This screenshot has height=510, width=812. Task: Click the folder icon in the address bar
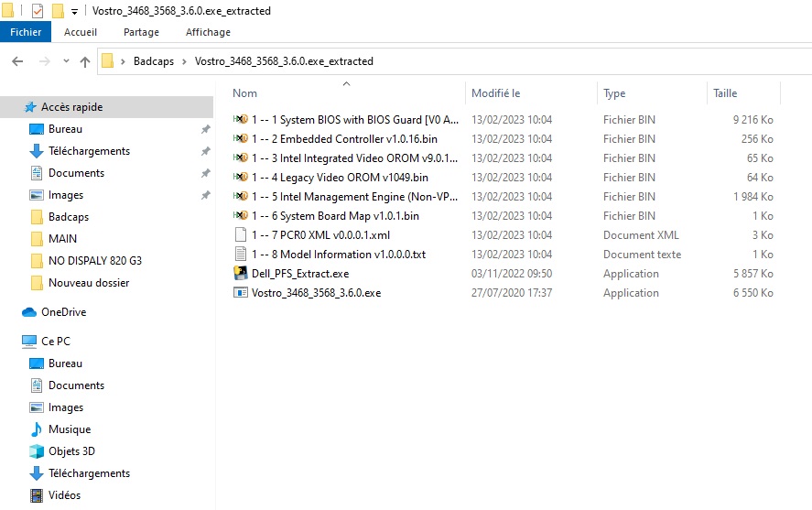108,61
